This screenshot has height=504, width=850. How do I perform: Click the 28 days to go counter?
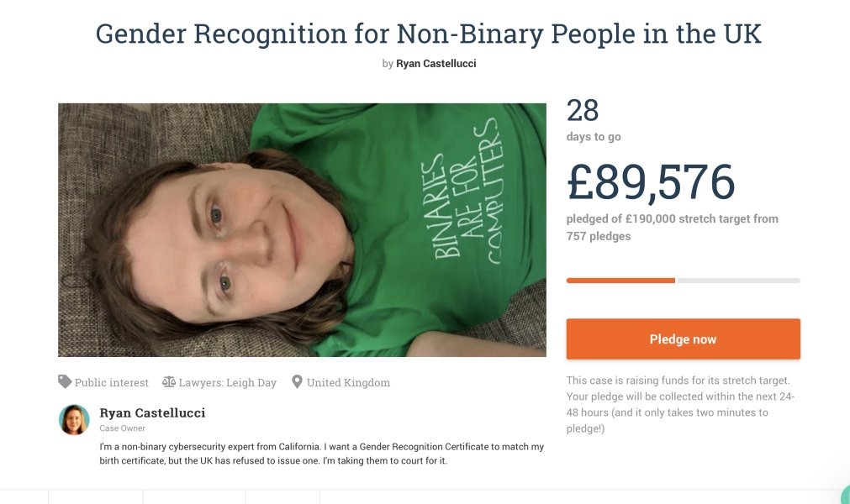point(583,111)
